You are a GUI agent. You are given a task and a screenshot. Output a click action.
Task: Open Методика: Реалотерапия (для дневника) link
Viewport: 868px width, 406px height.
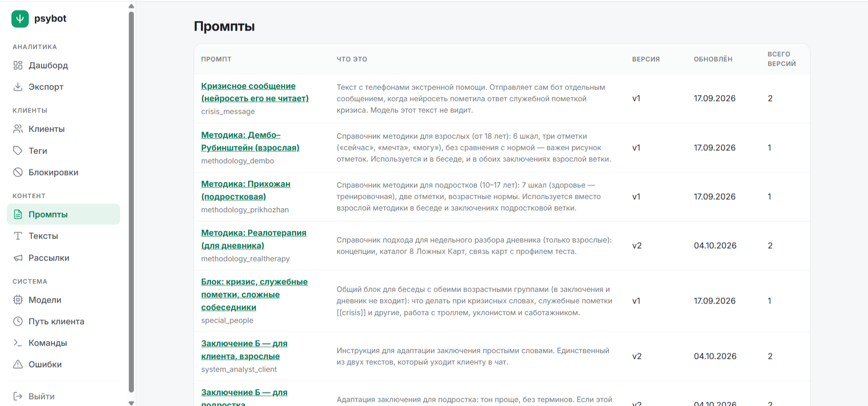254,239
